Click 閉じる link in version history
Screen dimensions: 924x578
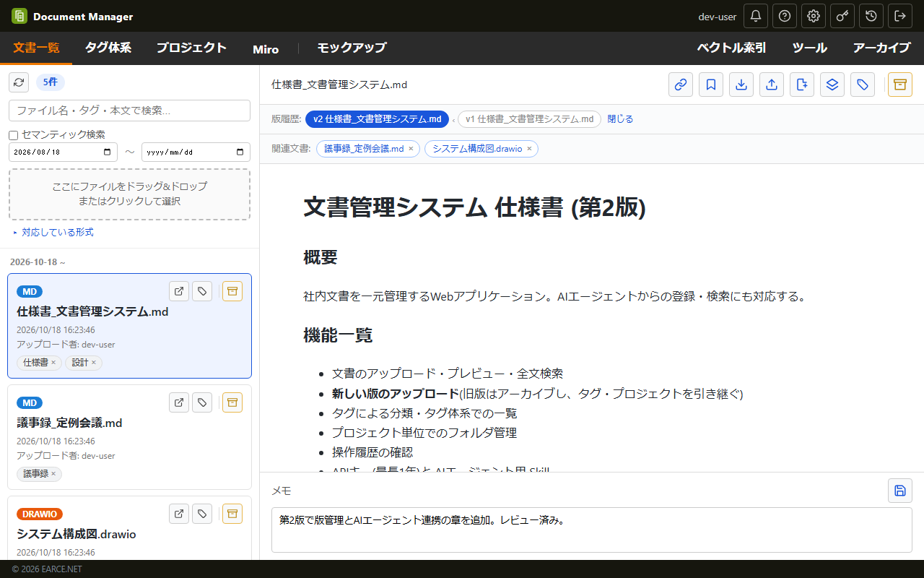[x=620, y=119]
